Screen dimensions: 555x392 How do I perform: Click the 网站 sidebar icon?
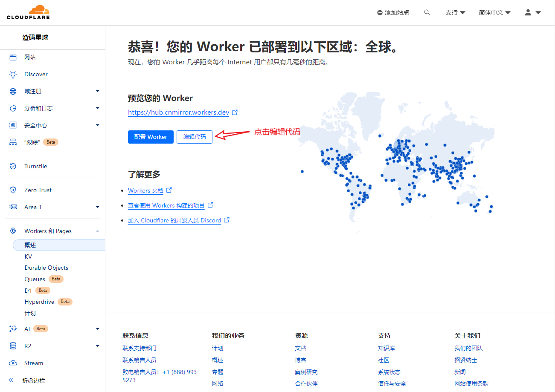13,57
